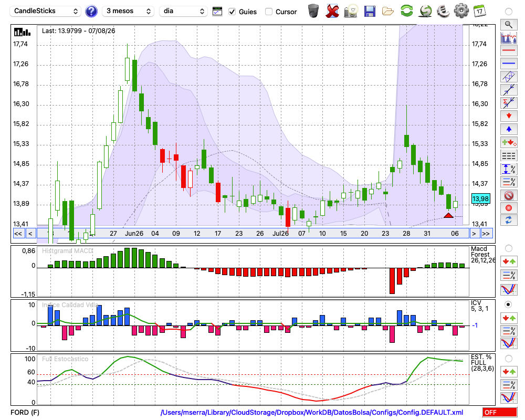This screenshot has width=525, height=420.
Task: Select the radio button beside ICV panel
Action: (508, 304)
